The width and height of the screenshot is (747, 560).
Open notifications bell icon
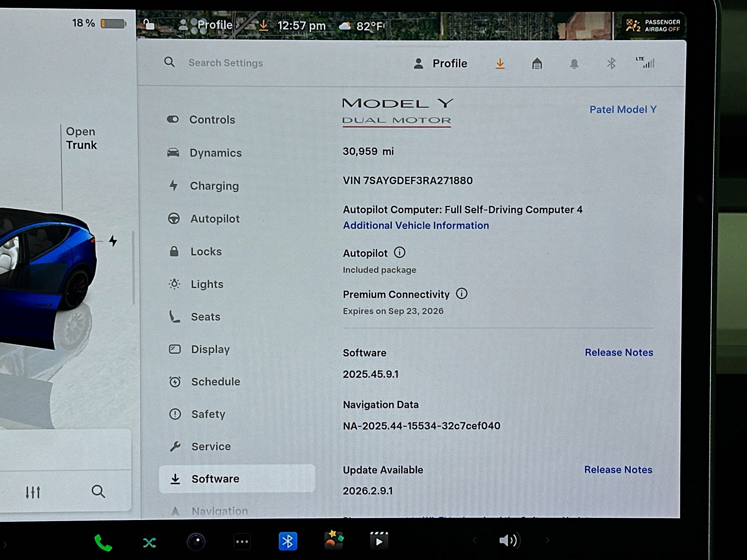click(x=574, y=64)
